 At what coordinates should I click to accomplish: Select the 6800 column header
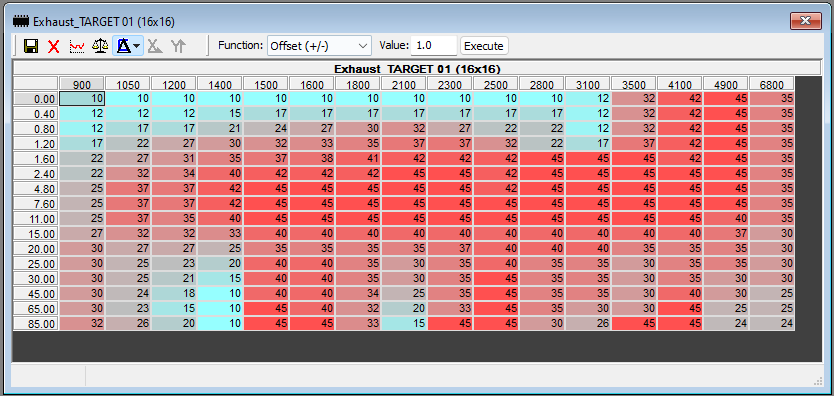772,84
